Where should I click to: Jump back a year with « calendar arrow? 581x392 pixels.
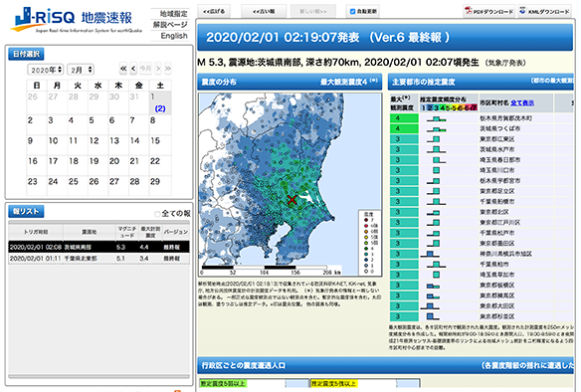point(123,69)
